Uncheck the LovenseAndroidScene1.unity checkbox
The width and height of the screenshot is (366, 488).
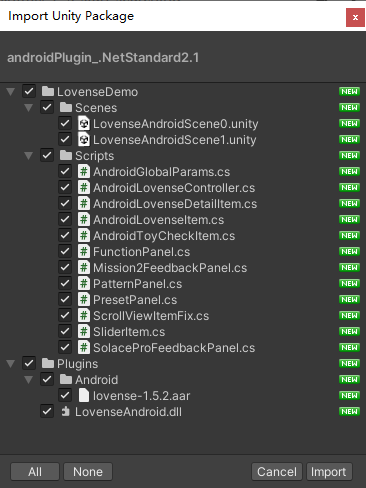[65, 140]
